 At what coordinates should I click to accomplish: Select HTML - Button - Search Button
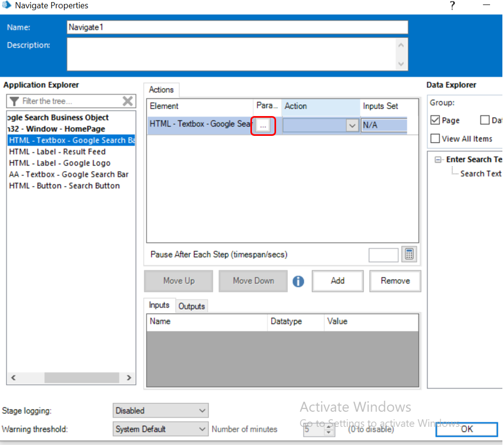64,186
